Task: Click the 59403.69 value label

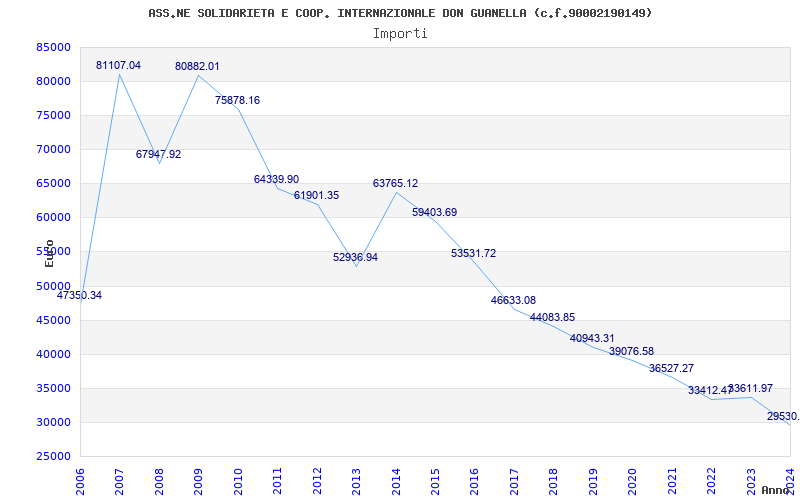Action: pos(435,213)
